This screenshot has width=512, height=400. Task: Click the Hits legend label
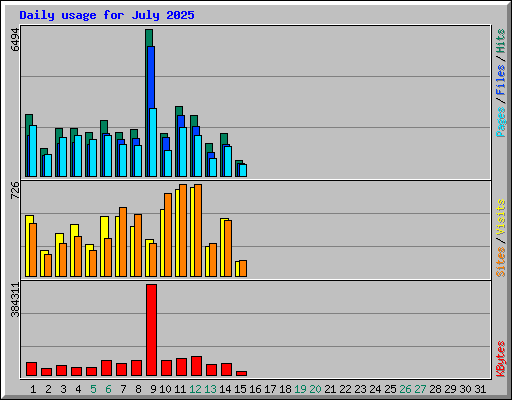click(500, 41)
